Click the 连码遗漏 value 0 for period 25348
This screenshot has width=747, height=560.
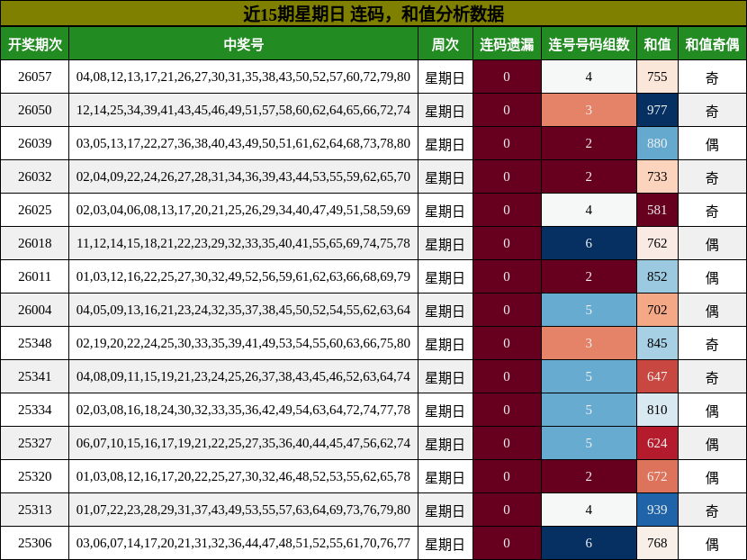pyautogui.click(x=506, y=342)
